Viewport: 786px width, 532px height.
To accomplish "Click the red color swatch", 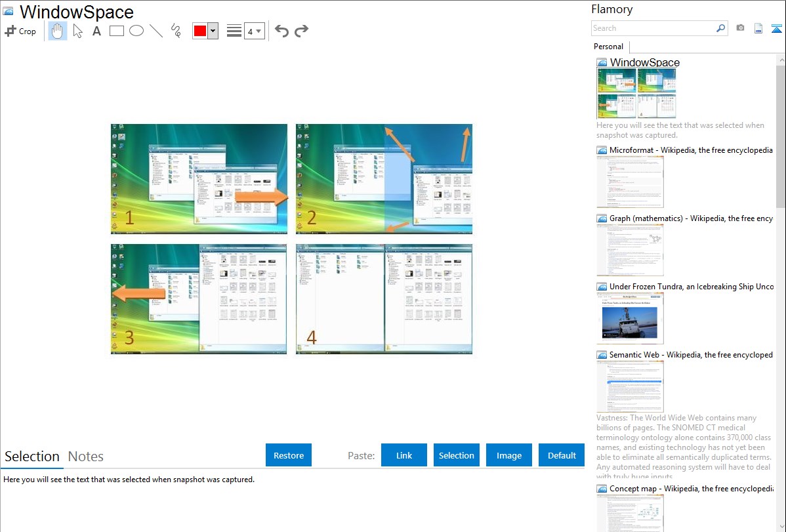I will coord(200,31).
